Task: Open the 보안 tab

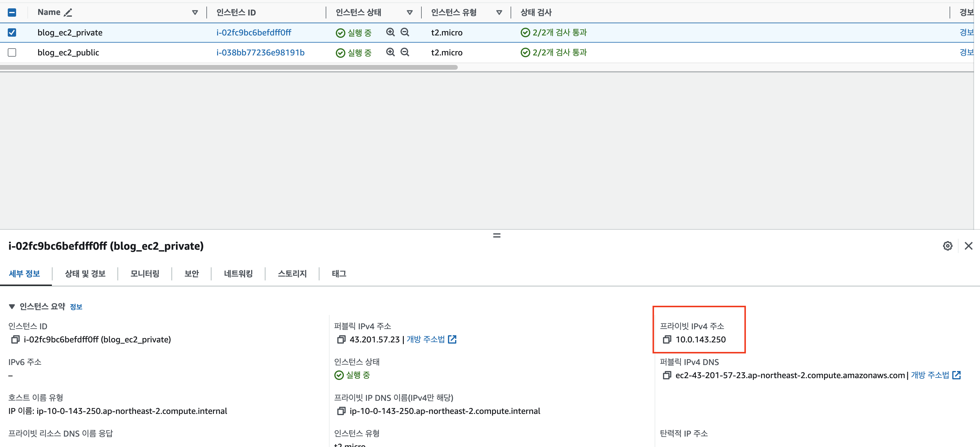Action: click(191, 274)
